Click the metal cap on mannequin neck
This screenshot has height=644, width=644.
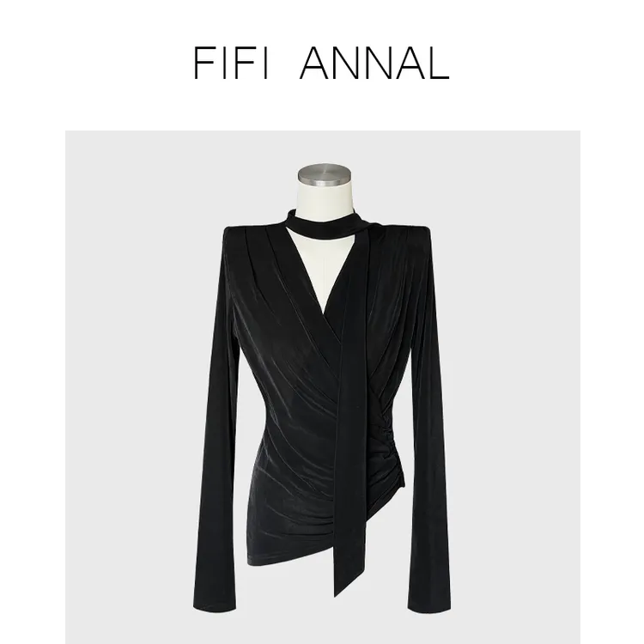[325, 174]
